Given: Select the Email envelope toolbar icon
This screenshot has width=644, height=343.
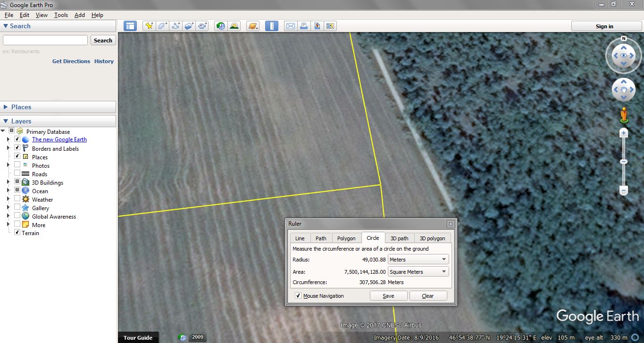Looking at the screenshot, I should [291, 26].
